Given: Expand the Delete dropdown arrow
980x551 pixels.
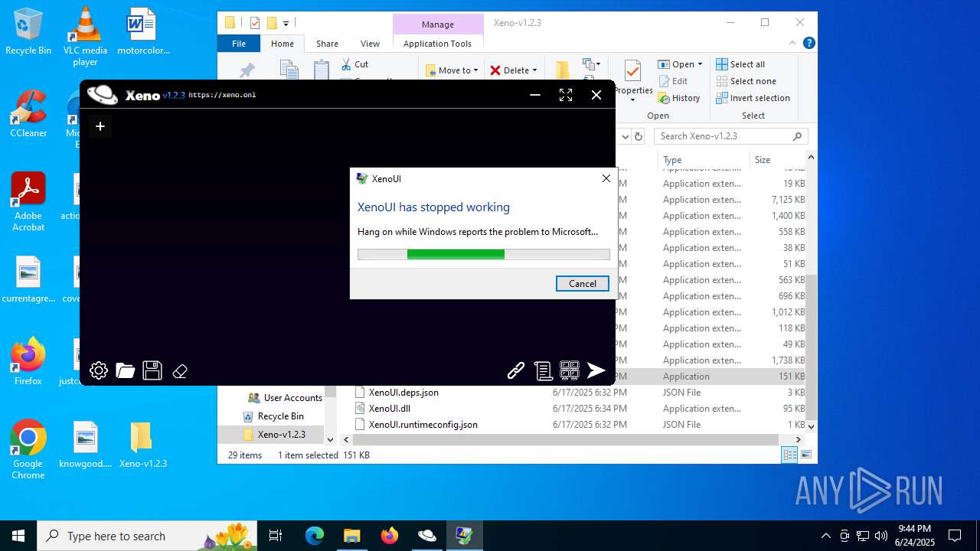Looking at the screenshot, I should click(534, 70).
